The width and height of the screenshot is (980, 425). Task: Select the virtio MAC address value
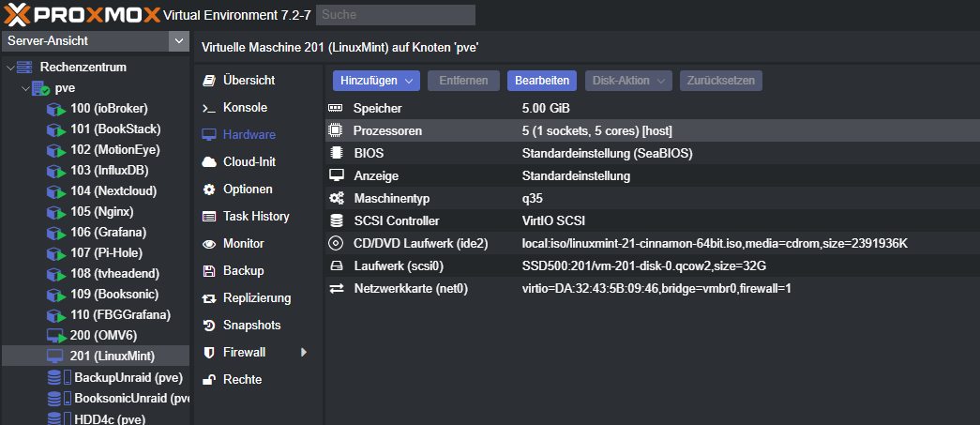(656, 288)
